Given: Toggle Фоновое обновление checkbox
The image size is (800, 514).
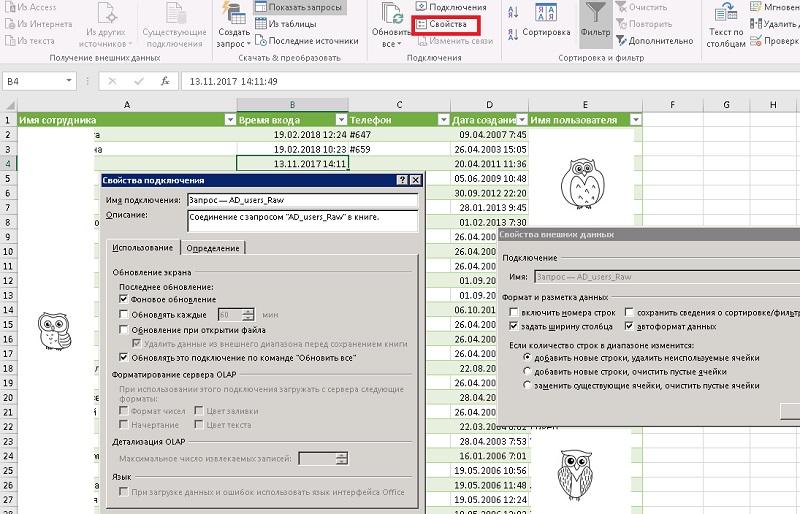Looking at the screenshot, I should [x=123, y=299].
